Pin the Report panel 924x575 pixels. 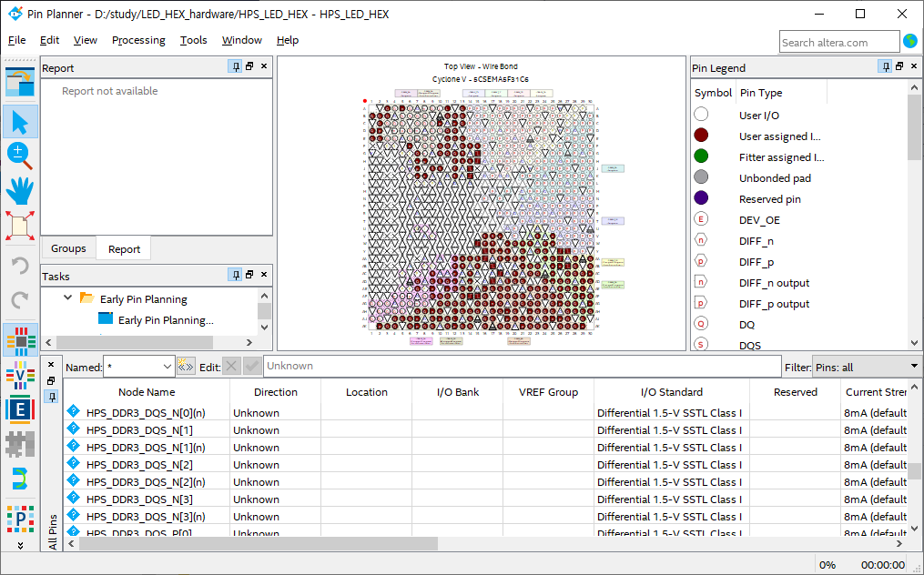[x=235, y=66]
